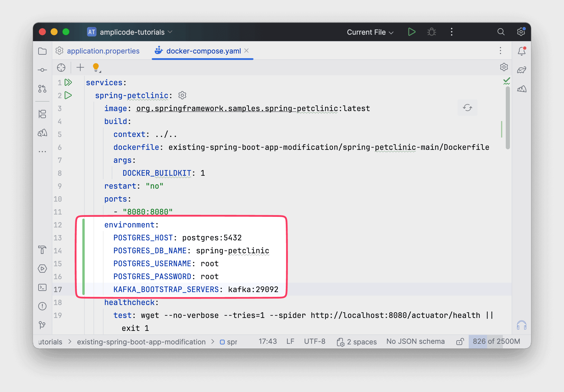Click the dockerfile key on line 6
564x392 pixels.
tap(136, 147)
